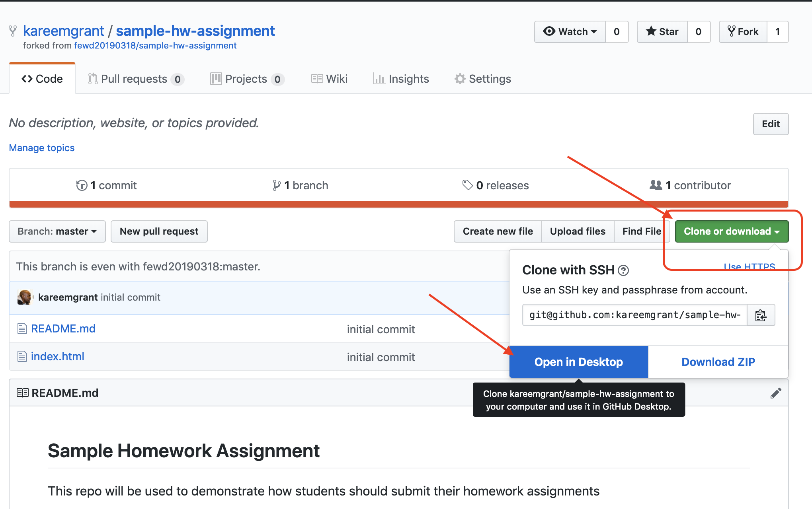Copy the SSH clone URL to clipboard
This screenshot has height=509, width=812.
click(x=761, y=315)
